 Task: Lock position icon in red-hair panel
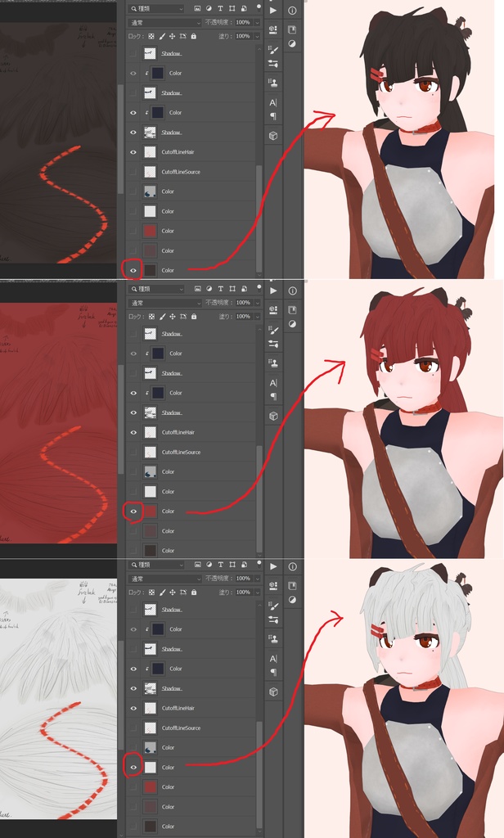[173, 317]
